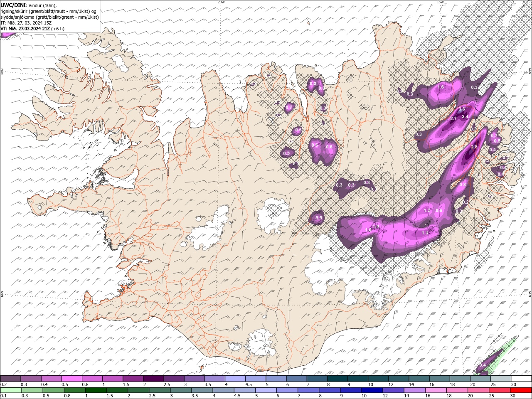Select the palest green 0.1 swatch in the rain scale

(x=11, y=390)
